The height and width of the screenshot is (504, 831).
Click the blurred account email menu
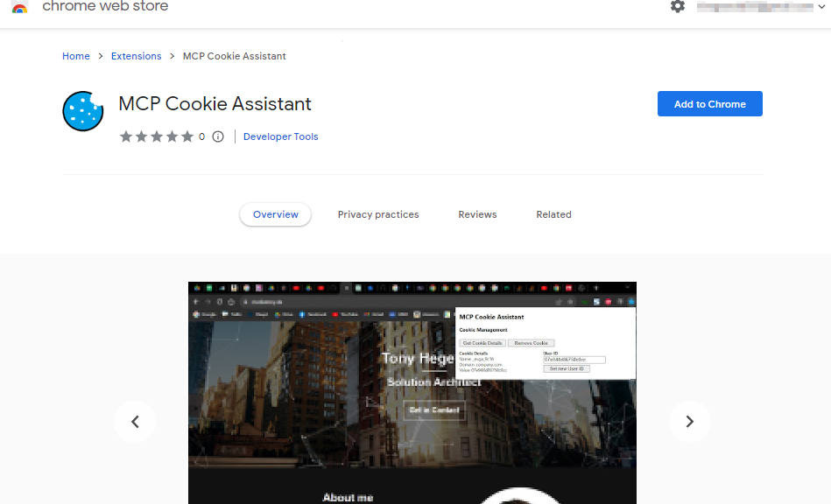tap(755, 7)
